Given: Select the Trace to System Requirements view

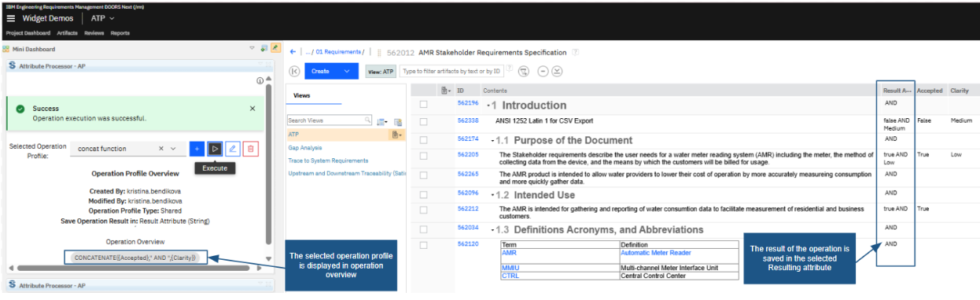Looking at the screenshot, I should click(328, 160).
